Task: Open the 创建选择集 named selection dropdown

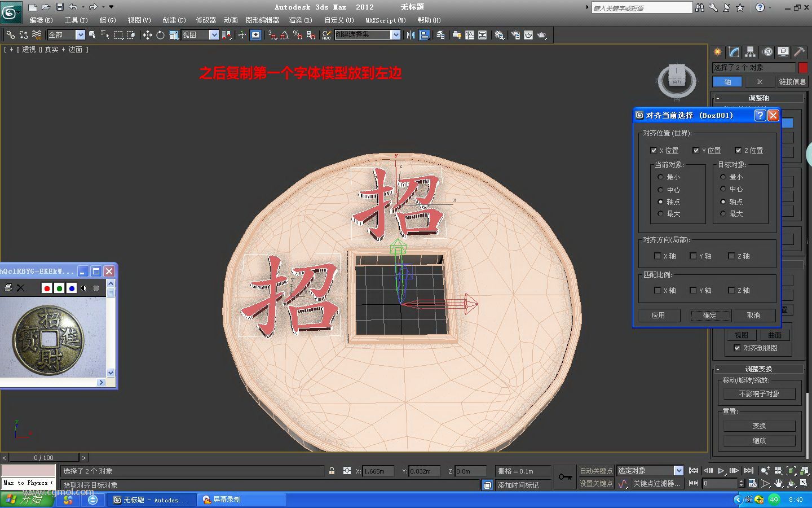Action: pos(396,35)
